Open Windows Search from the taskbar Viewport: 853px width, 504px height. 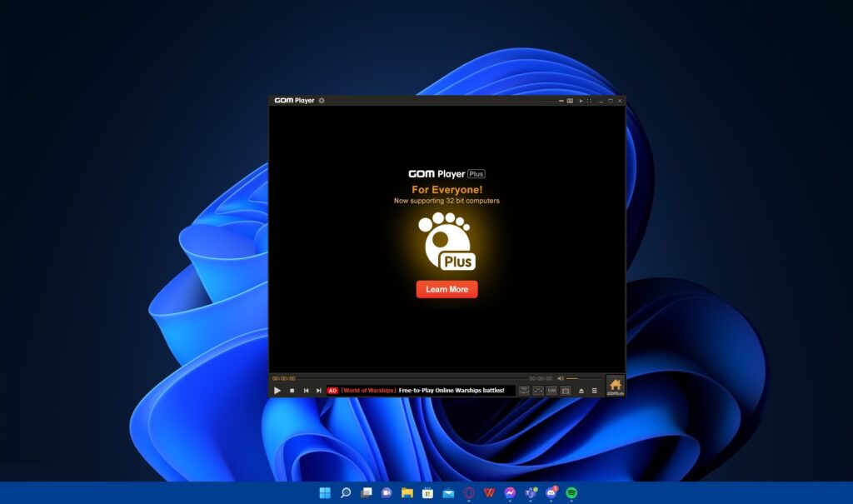tap(346, 492)
